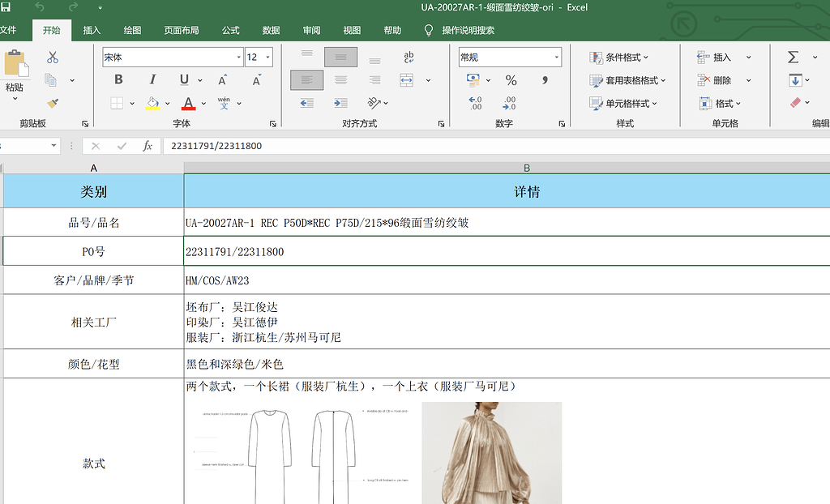This screenshot has width=830, height=504.
Task: Switch to the 插入 ribbon tab
Action: [x=93, y=30]
